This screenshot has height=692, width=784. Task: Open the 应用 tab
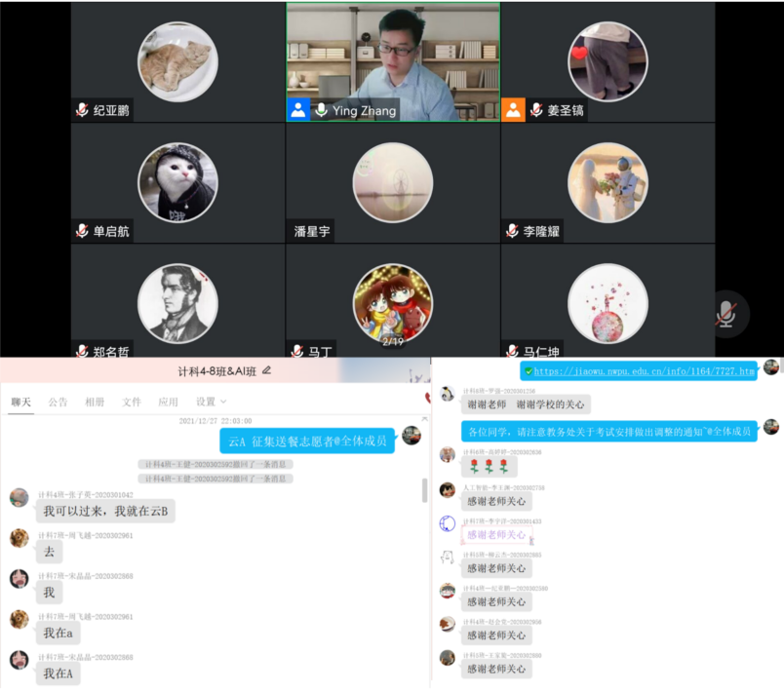click(x=169, y=402)
